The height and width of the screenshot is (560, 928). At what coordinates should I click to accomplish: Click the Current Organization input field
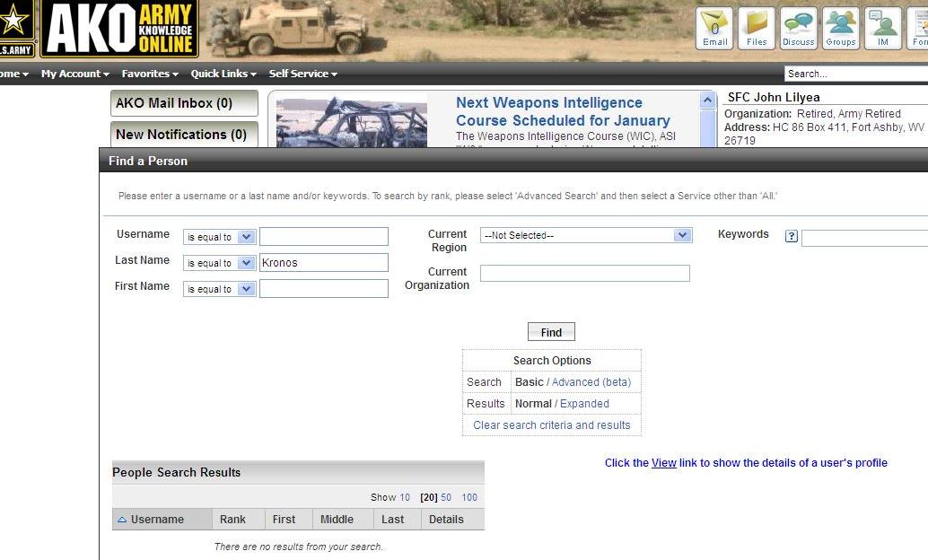584,274
